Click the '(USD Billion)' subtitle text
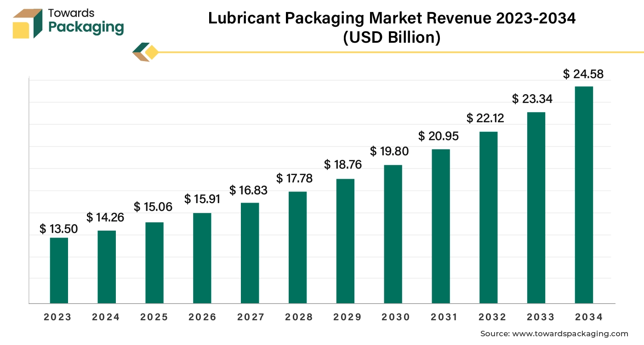644x345 pixels. pyautogui.click(x=392, y=38)
